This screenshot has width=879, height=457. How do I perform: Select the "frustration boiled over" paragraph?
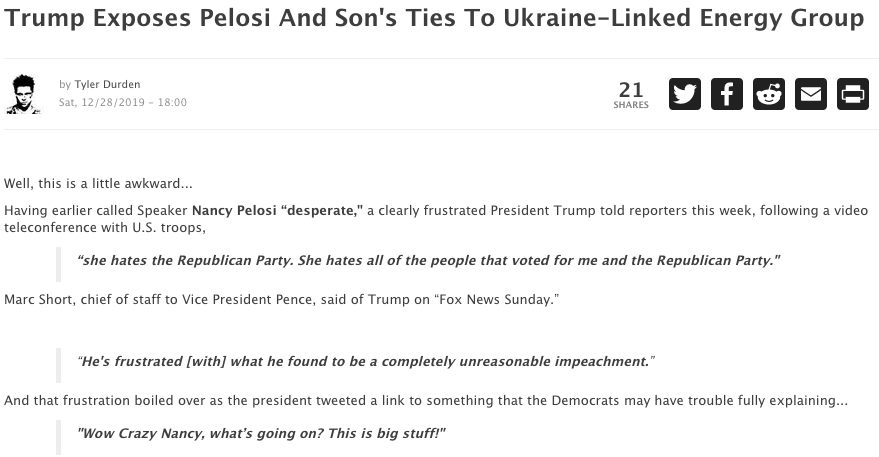point(425,400)
